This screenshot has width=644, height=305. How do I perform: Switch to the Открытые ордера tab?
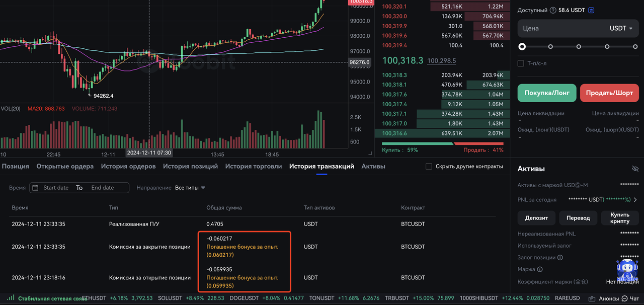tap(65, 166)
